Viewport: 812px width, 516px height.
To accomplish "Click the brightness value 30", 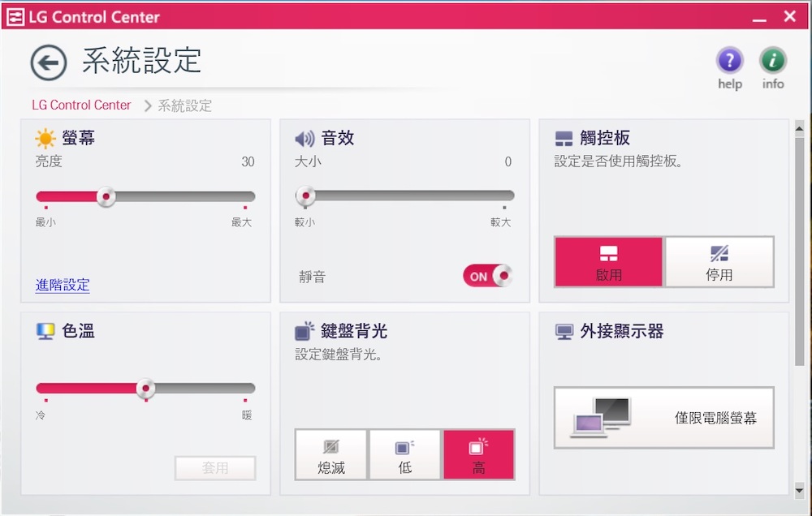I will pyautogui.click(x=248, y=162).
